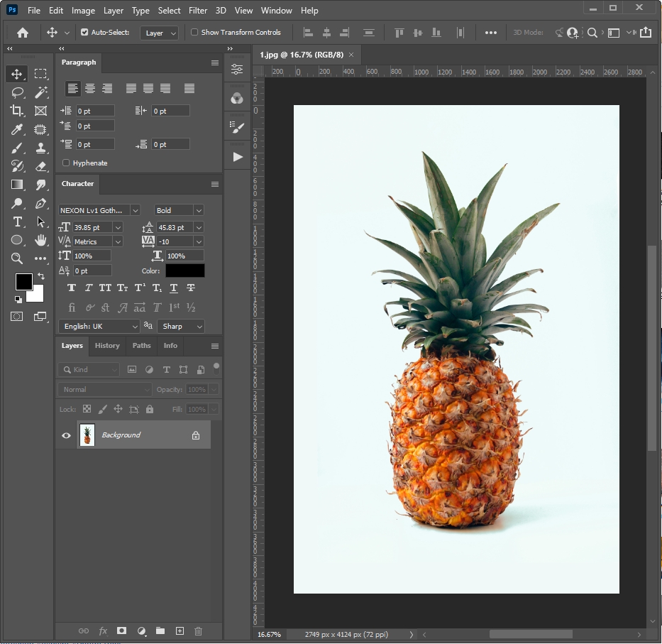The height and width of the screenshot is (644, 662).
Task: Select the Spot Healing Brush tool
Action: point(40,129)
